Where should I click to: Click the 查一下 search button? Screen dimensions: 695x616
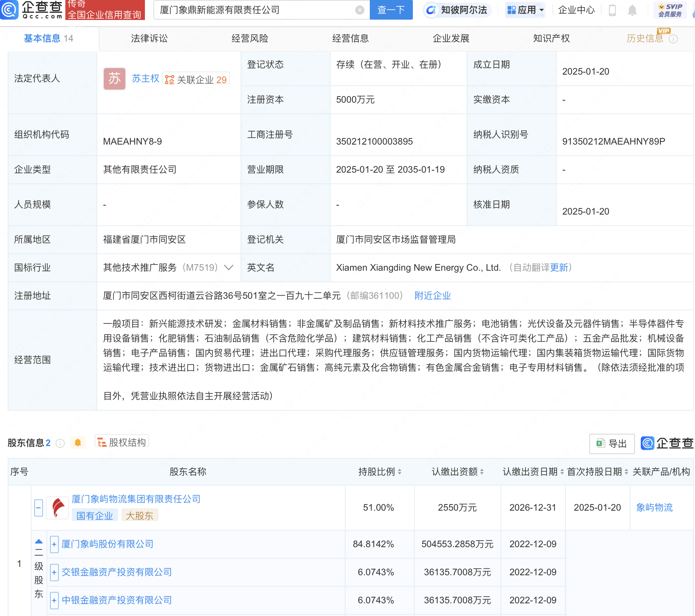(x=391, y=10)
